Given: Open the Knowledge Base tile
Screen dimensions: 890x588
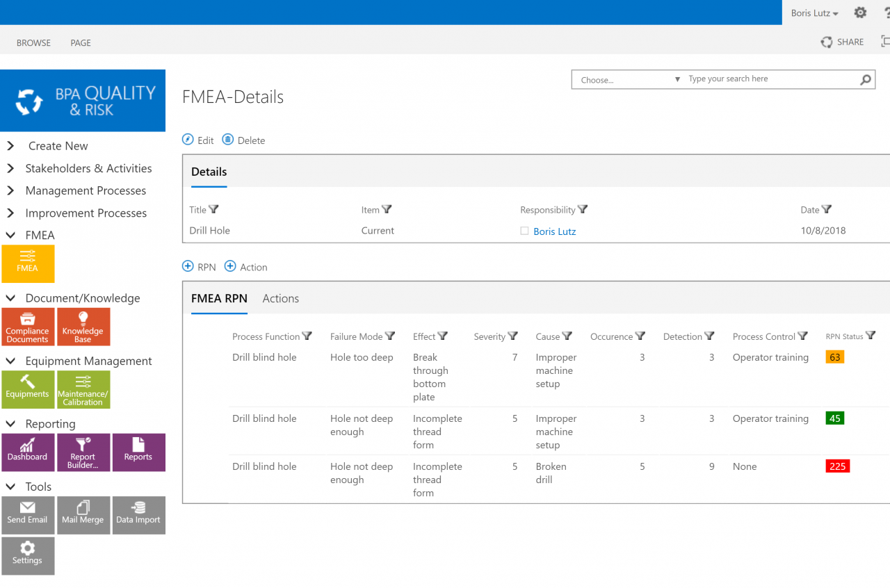Looking at the screenshot, I should [83, 327].
